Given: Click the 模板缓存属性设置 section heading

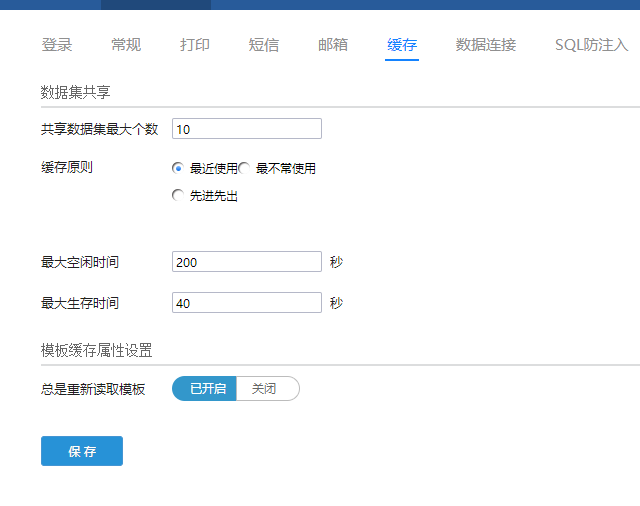Looking at the screenshot, I should 96,350.
